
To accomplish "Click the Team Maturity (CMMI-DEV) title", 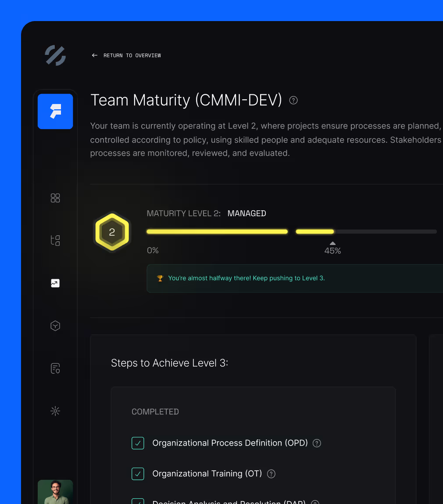I will [186, 100].
